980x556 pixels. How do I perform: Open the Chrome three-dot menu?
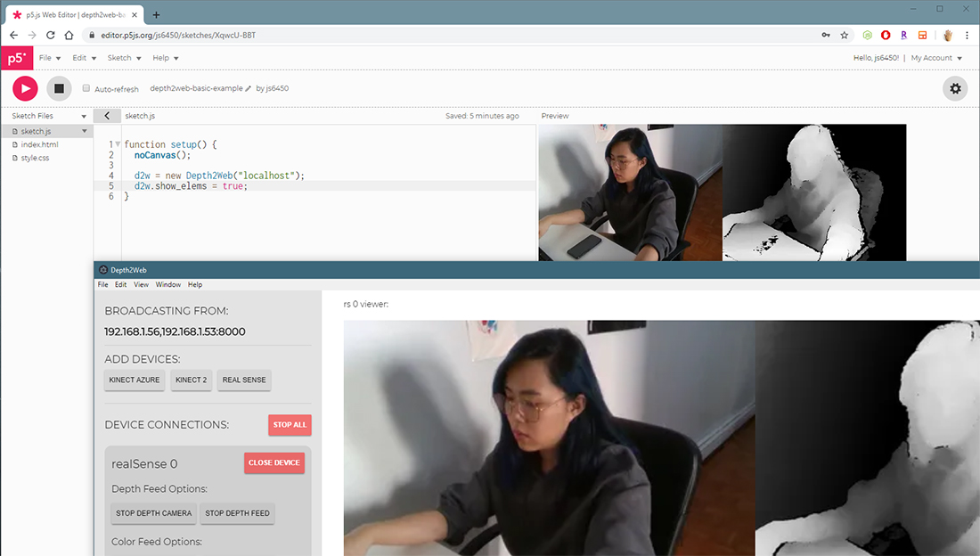[x=967, y=35]
